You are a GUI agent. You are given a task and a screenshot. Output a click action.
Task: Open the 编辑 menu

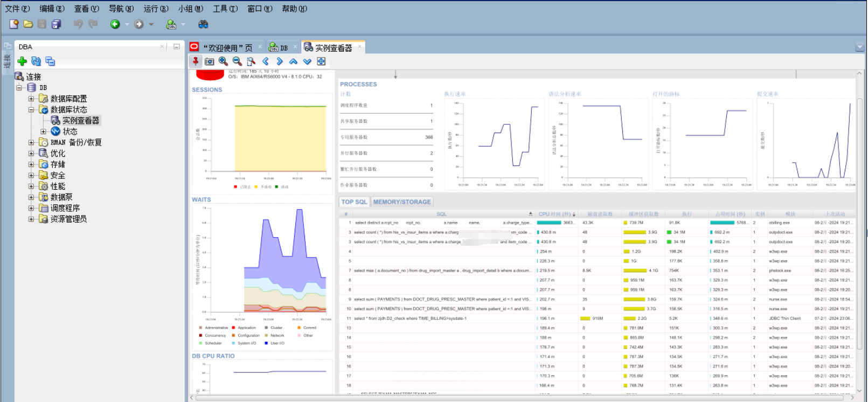[52, 9]
